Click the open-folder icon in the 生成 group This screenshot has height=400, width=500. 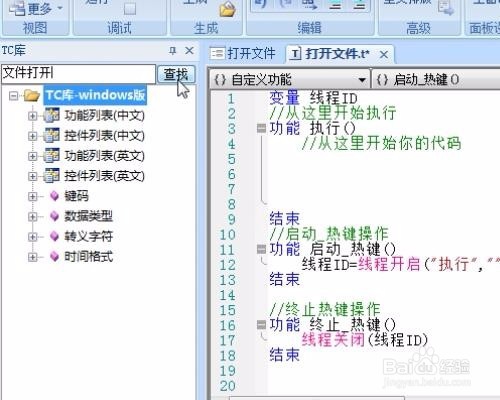click(x=228, y=9)
